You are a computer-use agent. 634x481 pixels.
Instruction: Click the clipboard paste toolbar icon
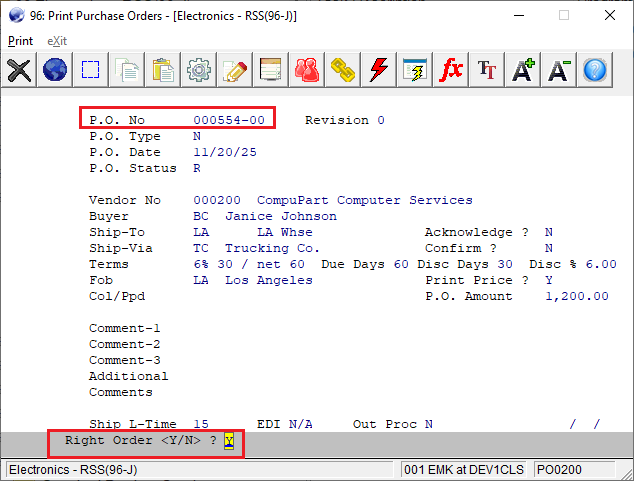[x=163, y=70]
